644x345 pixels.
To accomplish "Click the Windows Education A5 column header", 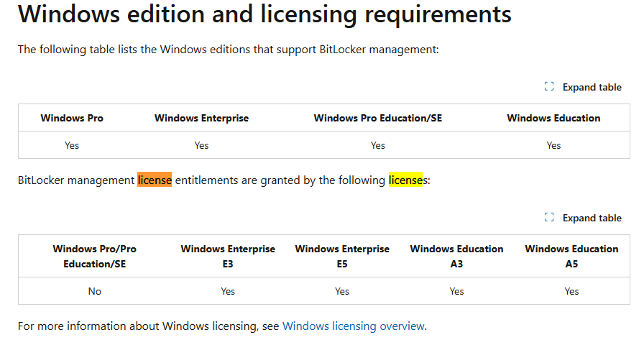I will [571, 257].
